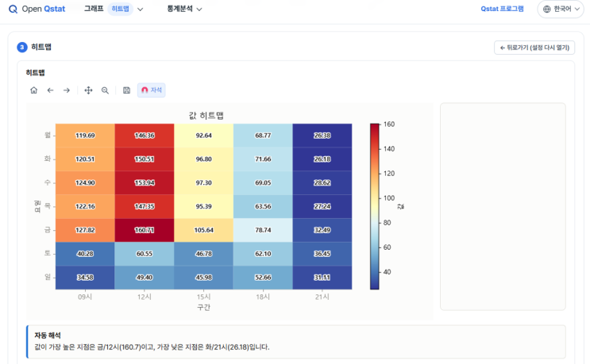Click the heatmap cell 127.82
The width and height of the screenshot is (590, 364).
click(x=85, y=230)
